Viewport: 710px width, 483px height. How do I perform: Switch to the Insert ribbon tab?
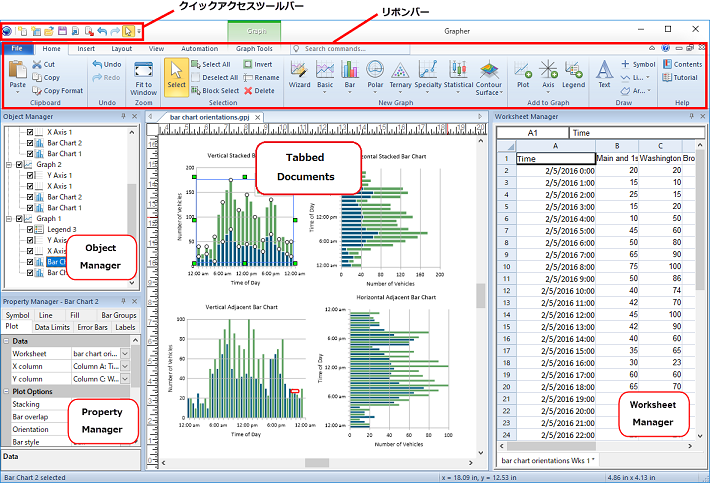click(86, 48)
